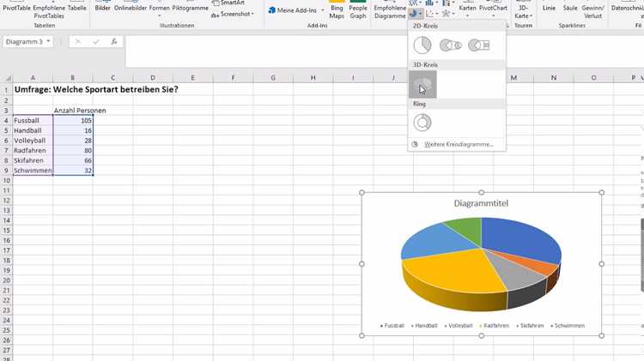Click Empfohlene PivotTables

coord(49,11)
